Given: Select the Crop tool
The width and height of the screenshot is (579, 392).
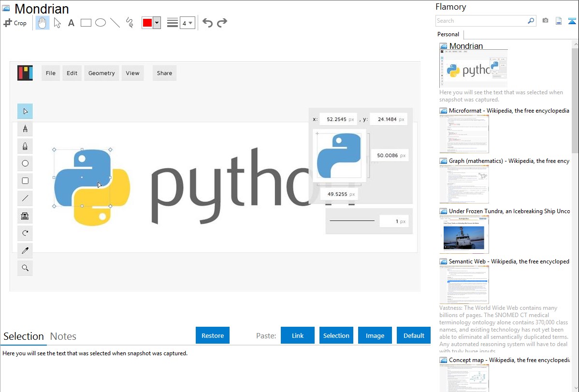Looking at the screenshot, I should [x=15, y=23].
